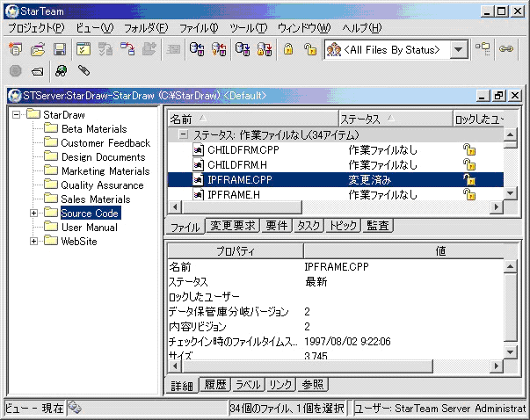Click the file list scroll-right arrow
The image size is (530, 420).
pyautogui.click(x=497, y=206)
